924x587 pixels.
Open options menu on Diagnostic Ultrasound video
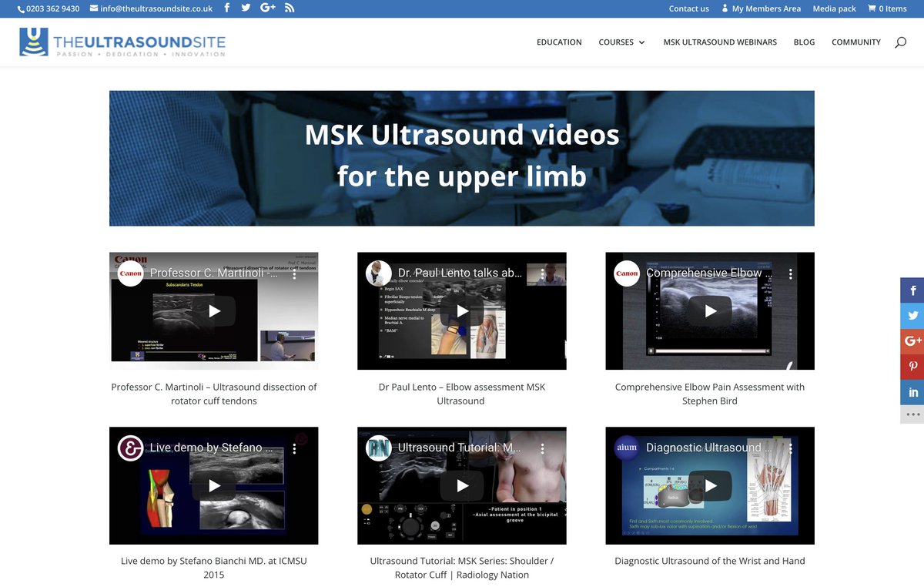(790, 448)
